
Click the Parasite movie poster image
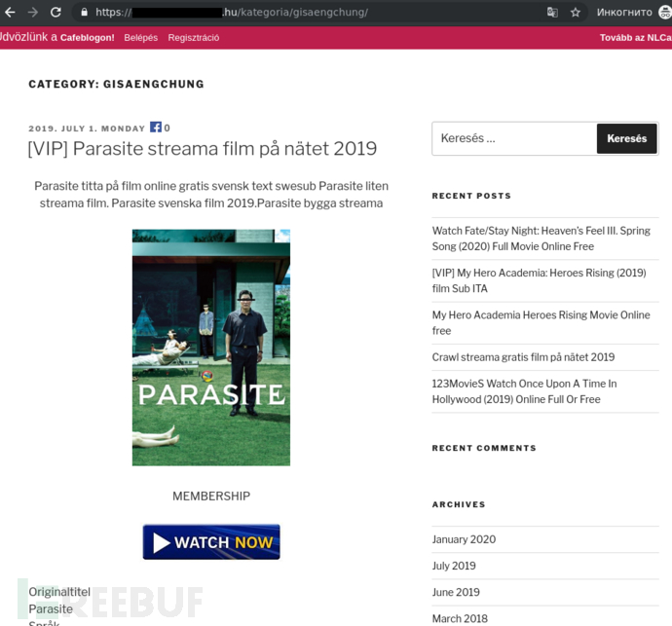(211, 348)
